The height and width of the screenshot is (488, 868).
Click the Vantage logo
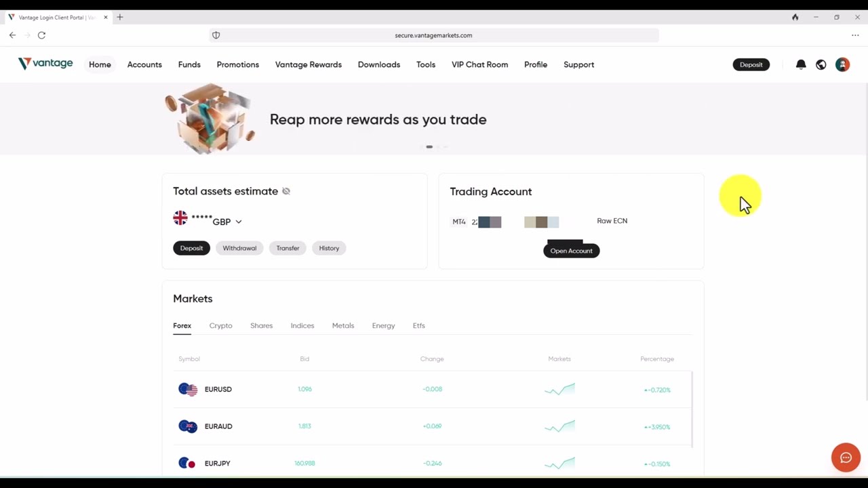(x=45, y=64)
